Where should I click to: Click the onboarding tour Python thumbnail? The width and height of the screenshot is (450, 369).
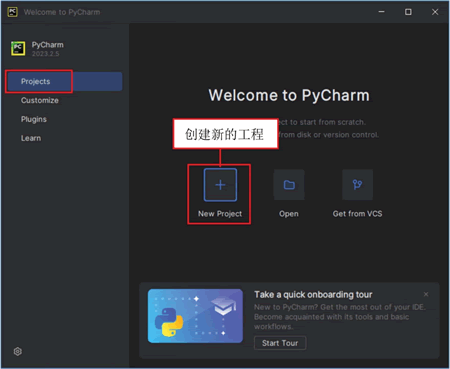(195, 316)
